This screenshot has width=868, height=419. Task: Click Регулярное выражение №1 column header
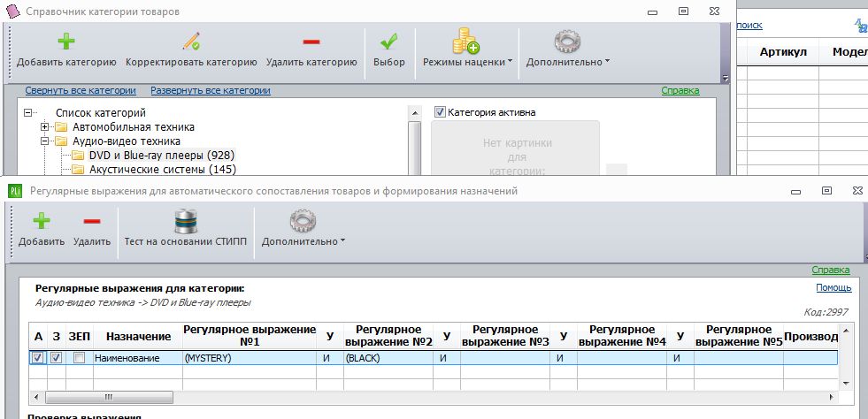250,336
